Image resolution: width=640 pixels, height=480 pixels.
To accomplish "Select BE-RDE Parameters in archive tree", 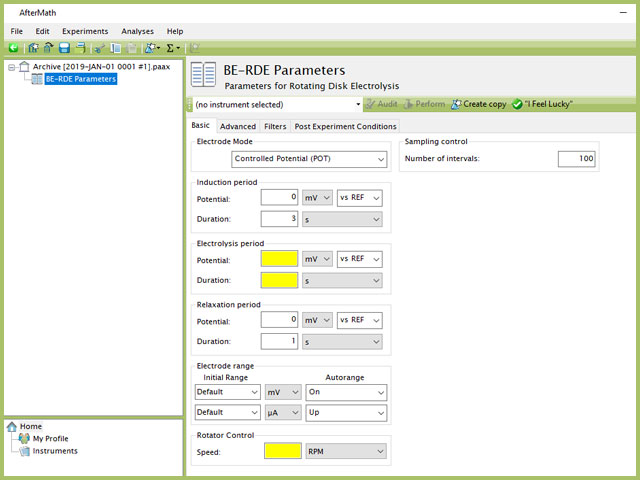I will (81, 79).
